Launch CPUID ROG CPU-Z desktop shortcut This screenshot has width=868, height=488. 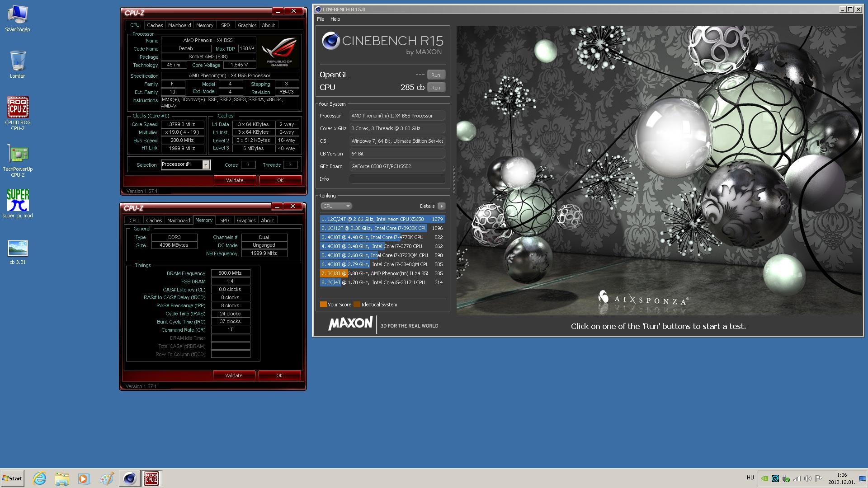click(18, 113)
